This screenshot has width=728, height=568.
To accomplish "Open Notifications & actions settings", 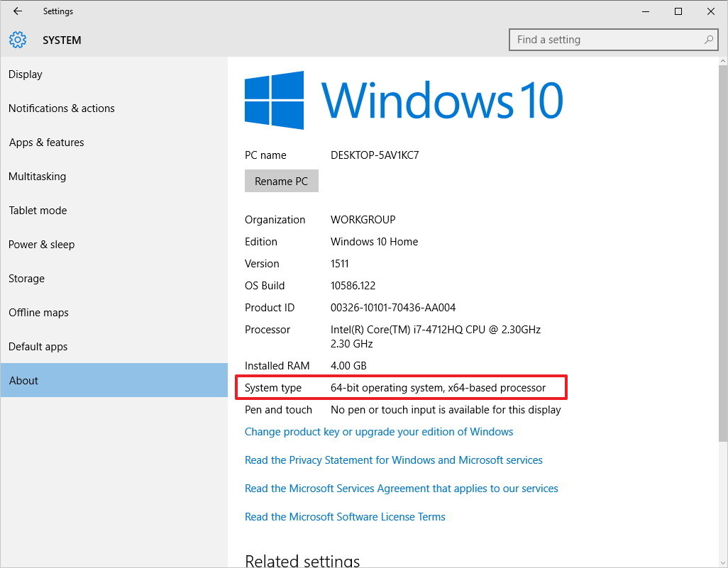I will tap(61, 108).
